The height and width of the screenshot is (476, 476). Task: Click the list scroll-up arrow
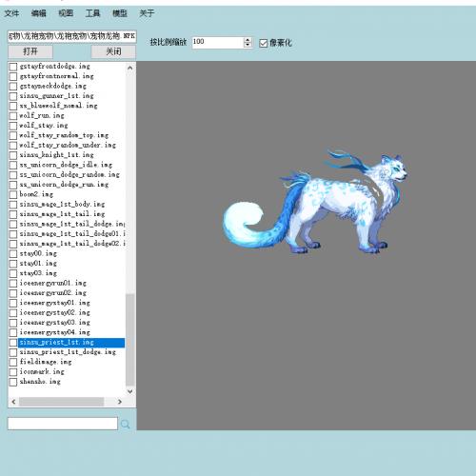click(129, 68)
